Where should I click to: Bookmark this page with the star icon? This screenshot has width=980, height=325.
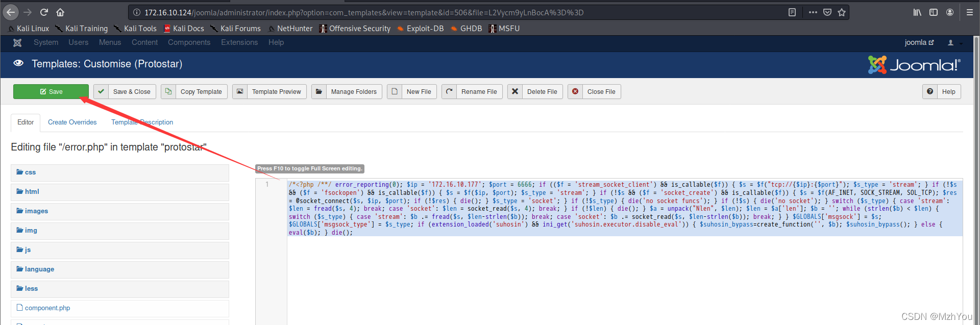pyautogui.click(x=842, y=12)
